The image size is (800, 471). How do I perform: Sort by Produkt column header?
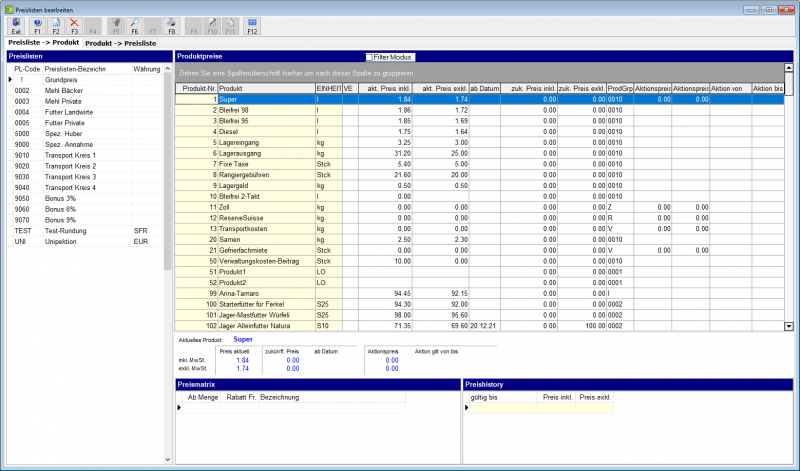266,88
